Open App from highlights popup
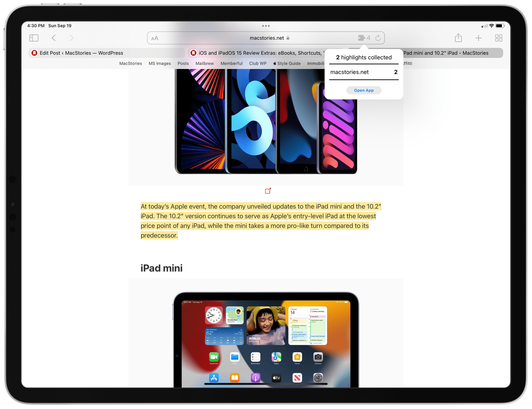532x409 pixels. click(364, 90)
